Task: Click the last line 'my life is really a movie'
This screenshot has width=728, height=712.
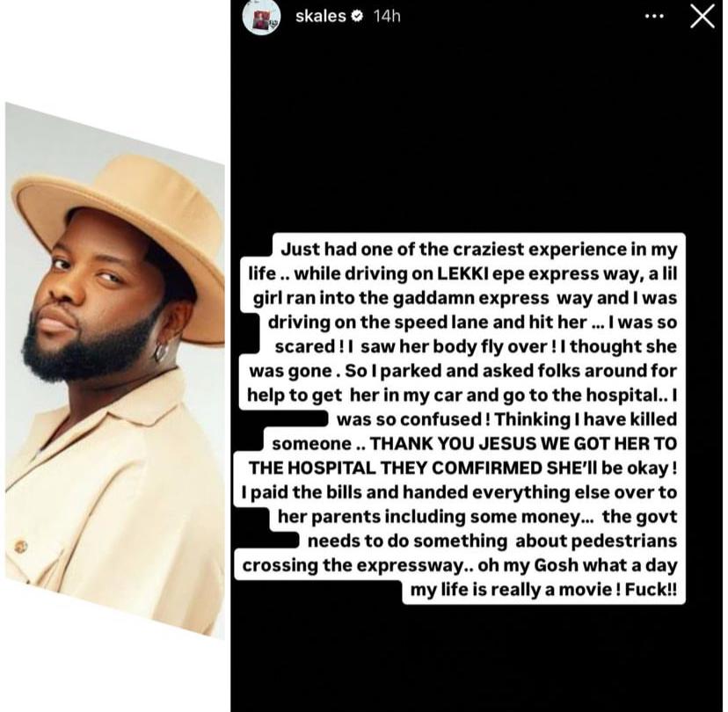Action: 543,590
